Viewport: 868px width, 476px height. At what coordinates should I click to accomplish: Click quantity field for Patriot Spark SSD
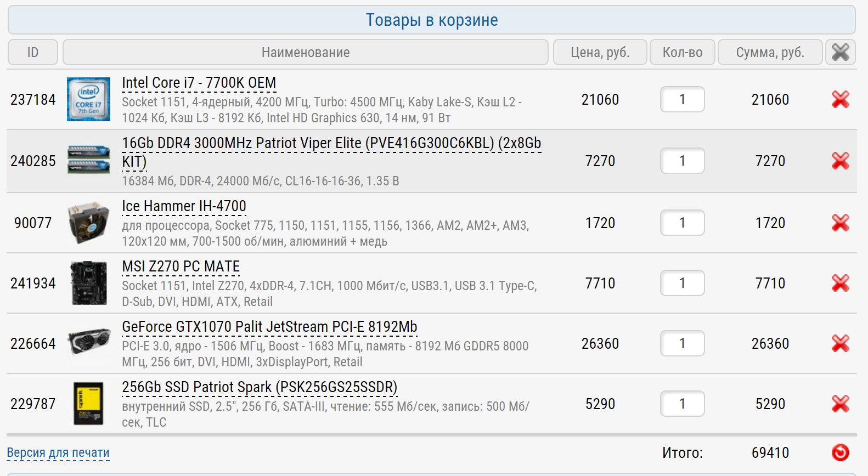coord(683,404)
